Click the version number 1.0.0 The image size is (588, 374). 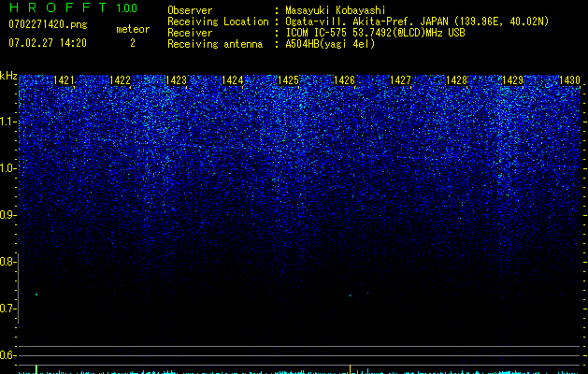[126, 8]
